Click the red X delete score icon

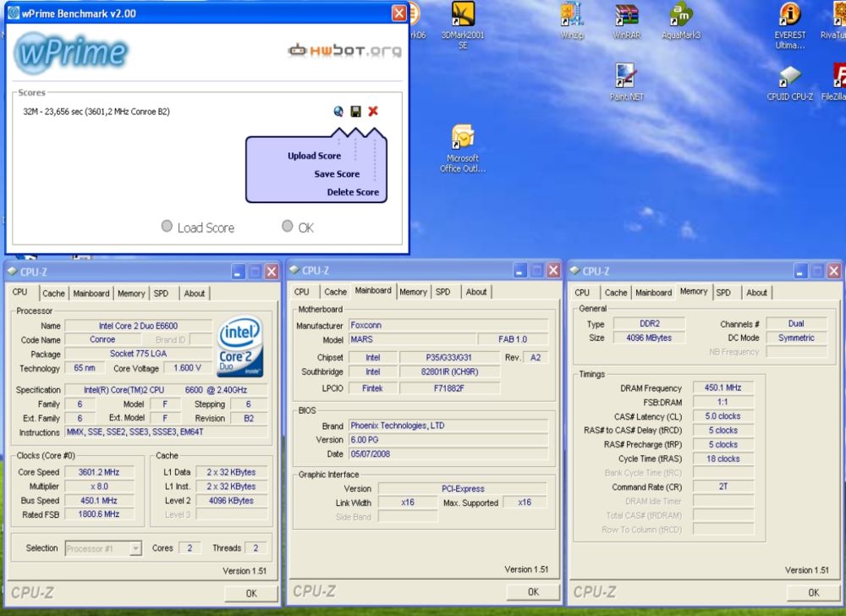point(373,111)
